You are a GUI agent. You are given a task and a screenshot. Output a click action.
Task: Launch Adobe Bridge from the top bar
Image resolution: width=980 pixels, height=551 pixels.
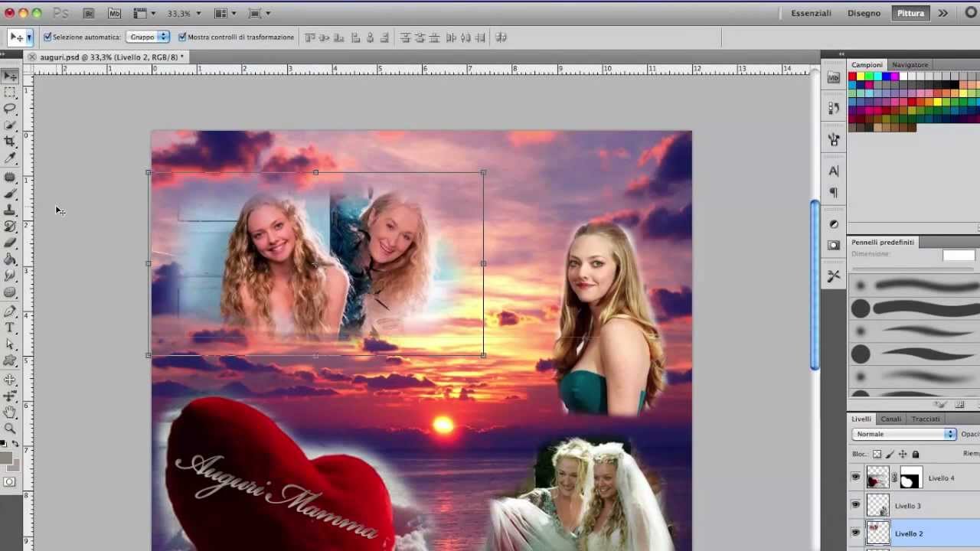pos(89,13)
